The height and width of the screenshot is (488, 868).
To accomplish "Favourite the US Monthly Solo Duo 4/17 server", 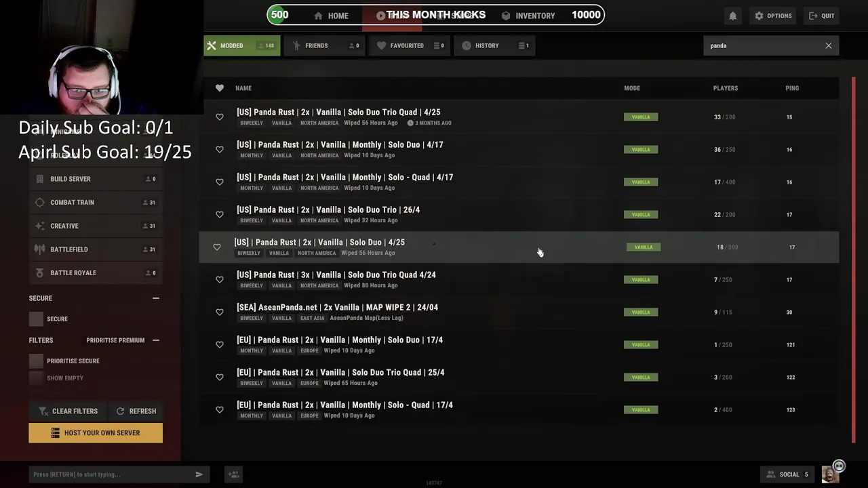I will click(x=220, y=150).
